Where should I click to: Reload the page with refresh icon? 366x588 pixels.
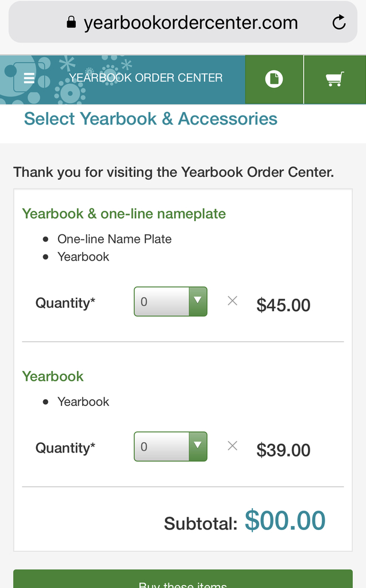339,22
